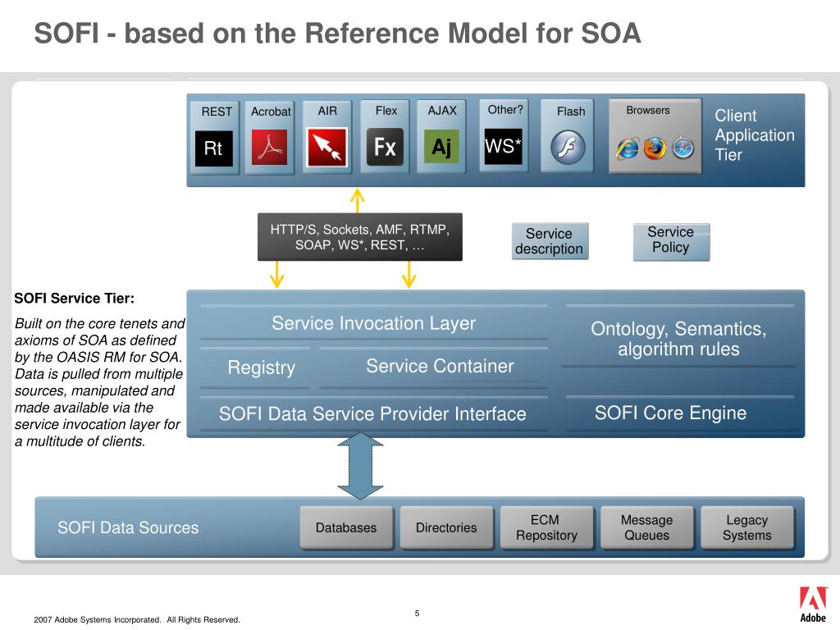
Task: Click the Acrobat PDF icon
Action: (x=269, y=147)
